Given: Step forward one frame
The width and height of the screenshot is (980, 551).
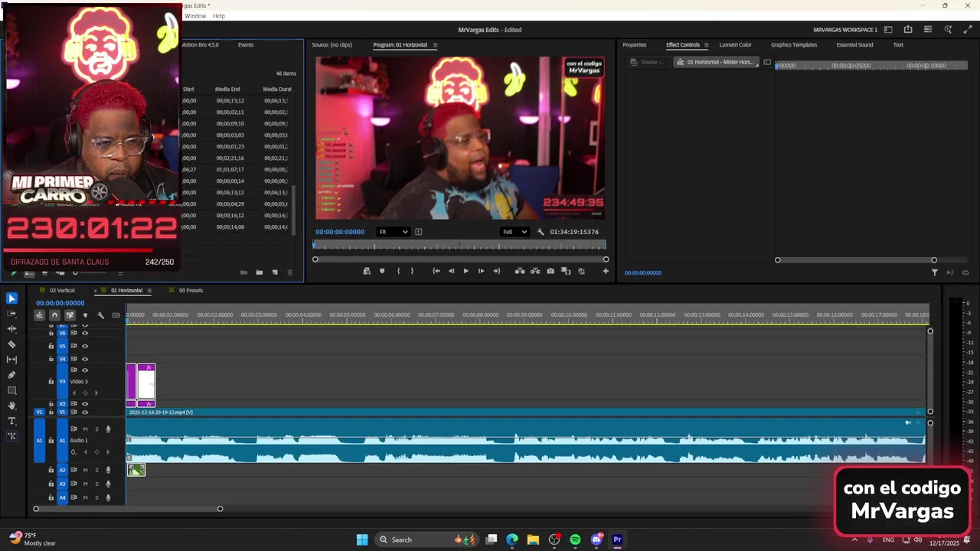Looking at the screenshot, I should [481, 271].
